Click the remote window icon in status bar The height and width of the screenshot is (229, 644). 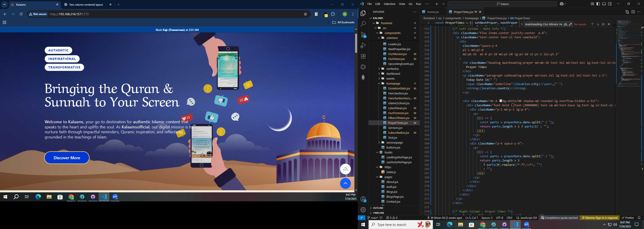[x=362, y=218]
